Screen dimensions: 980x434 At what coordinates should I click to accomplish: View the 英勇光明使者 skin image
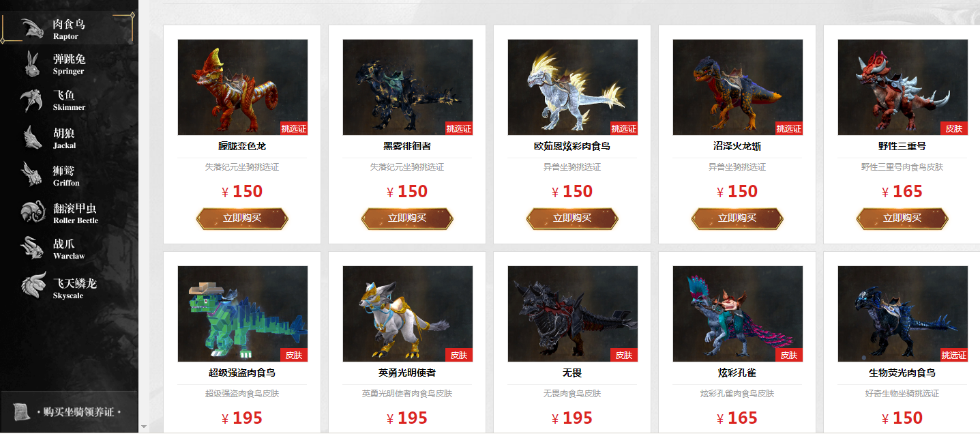(407, 314)
